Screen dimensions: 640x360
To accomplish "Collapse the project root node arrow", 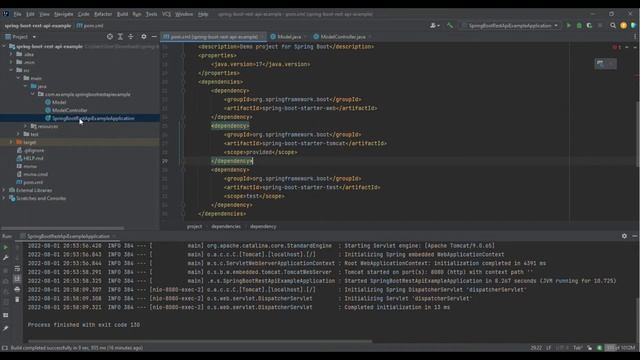I will point(4,46).
